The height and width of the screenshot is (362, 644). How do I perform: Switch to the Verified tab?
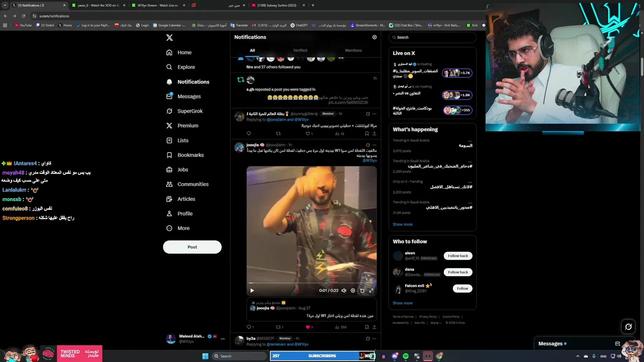click(x=300, y=50)
